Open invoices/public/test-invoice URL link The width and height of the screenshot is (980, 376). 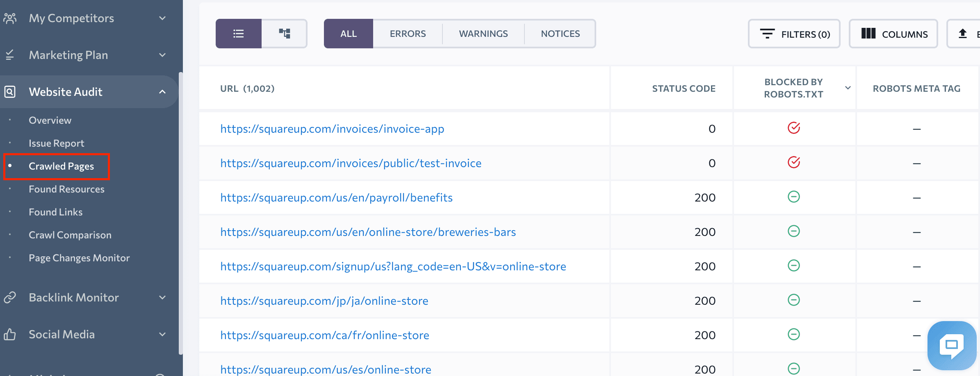(x=351, y=163)
